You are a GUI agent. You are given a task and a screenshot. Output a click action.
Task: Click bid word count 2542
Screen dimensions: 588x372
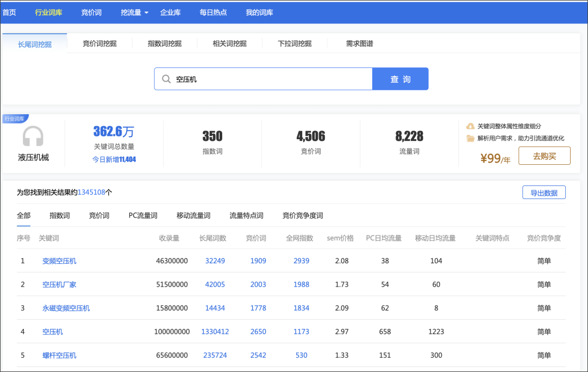258,356
